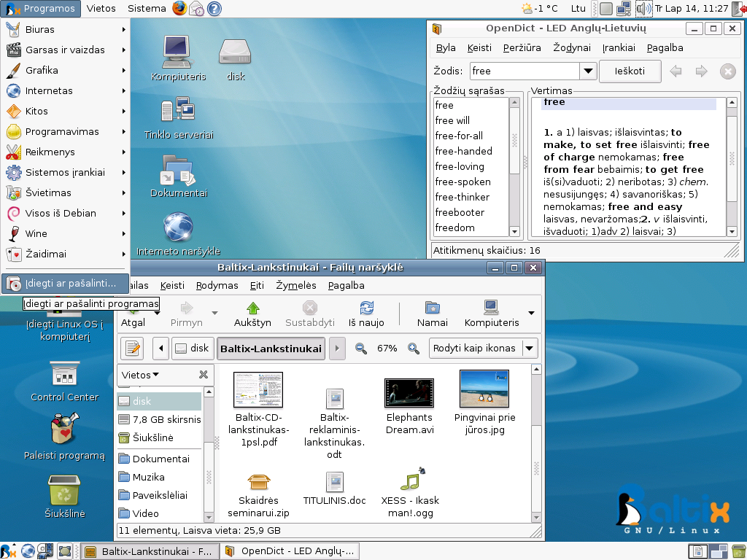747x560 pixels.
Task: Launch Firefox from the top panel
Action: [x=179, y=9]
